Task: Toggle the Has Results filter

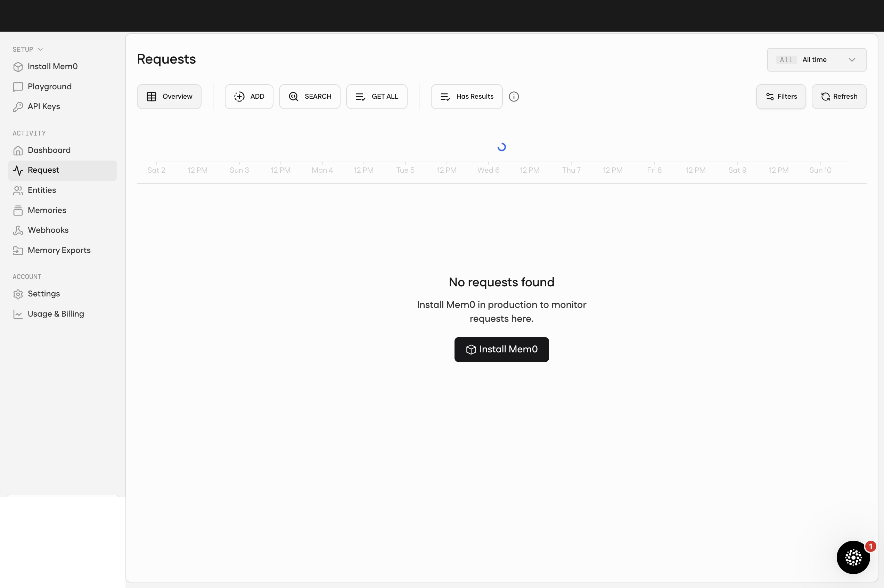Action: tap(467, 97)
